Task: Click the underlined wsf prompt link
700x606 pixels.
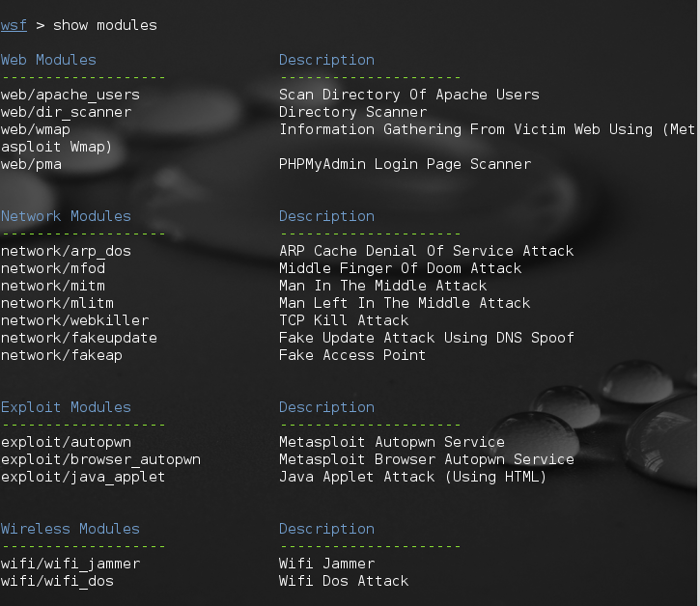Action: click(14, 25)
